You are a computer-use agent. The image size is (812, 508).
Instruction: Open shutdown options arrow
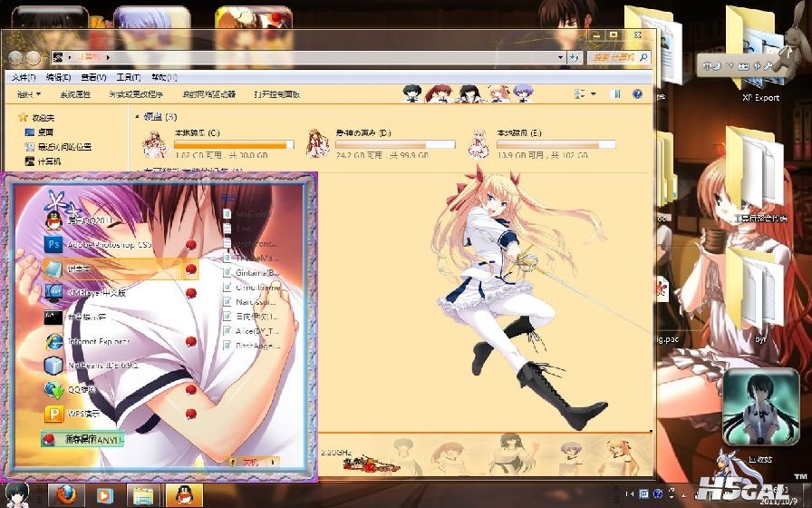pos(274,462)
